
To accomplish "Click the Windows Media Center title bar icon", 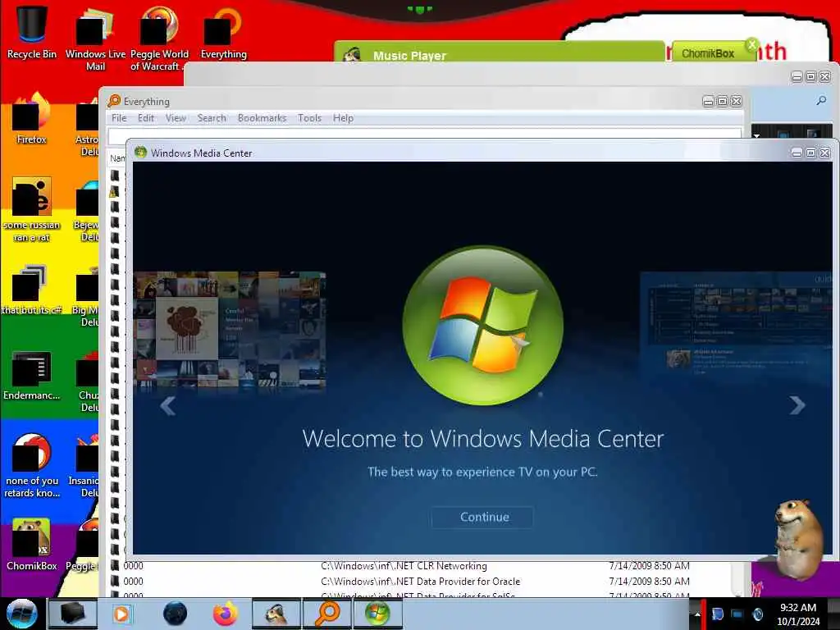I will [x=141, y=153].
